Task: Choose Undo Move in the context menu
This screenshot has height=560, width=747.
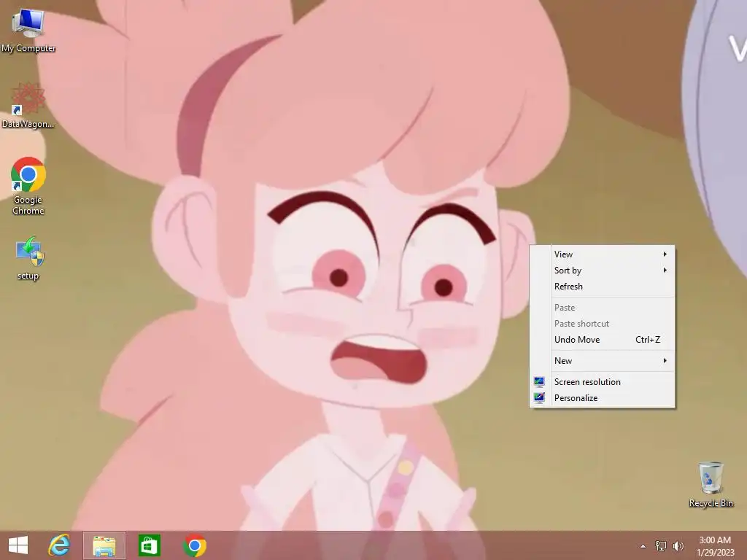Action: pos(602,340)
